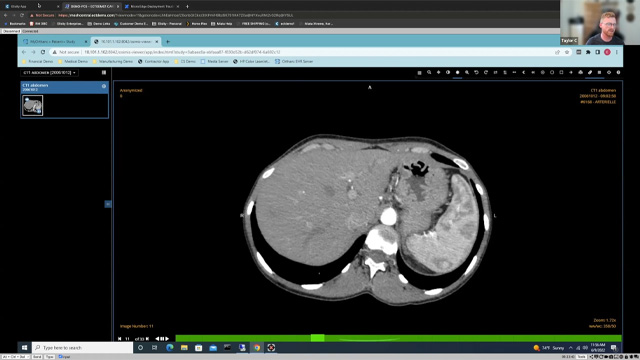The image size is (640, 360).
Task: Select the Pan tool in viewer toolbar
Action: pyautogui.click(x=438, y=73)
